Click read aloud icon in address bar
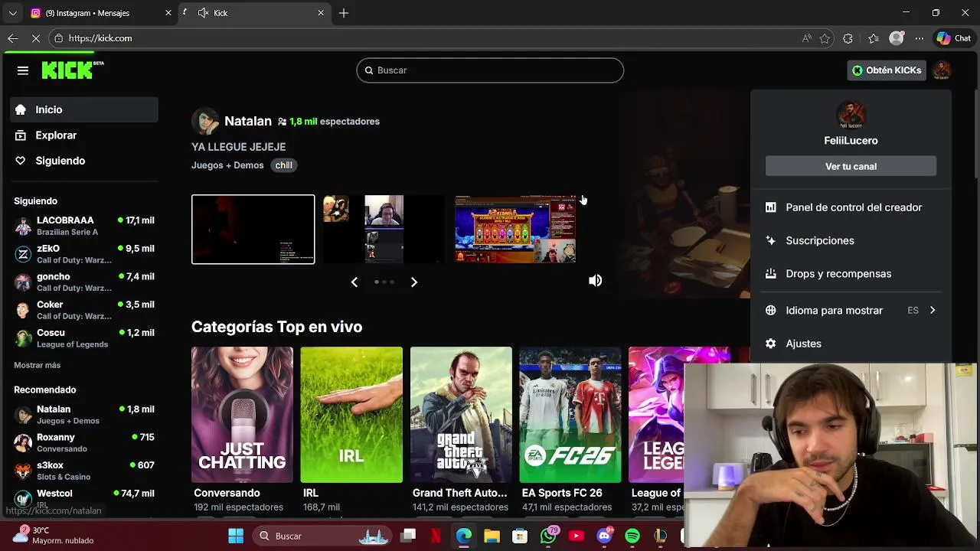This screenshot has width=980, height=551. [806, 38]
